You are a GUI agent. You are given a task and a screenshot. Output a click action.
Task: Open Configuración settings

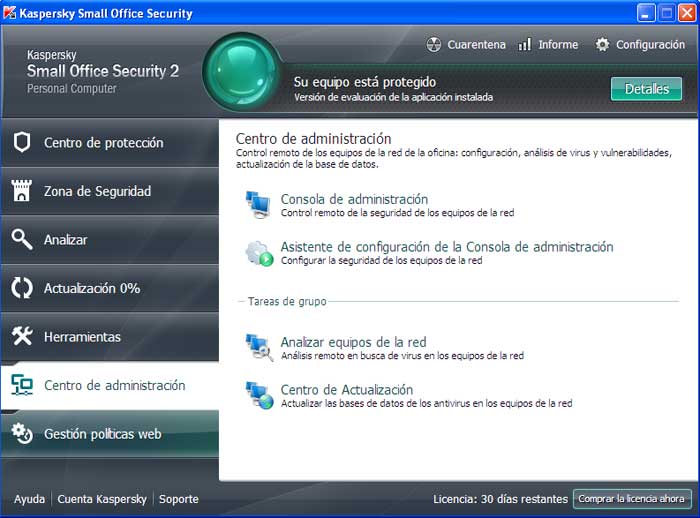(x=640, y=45)
